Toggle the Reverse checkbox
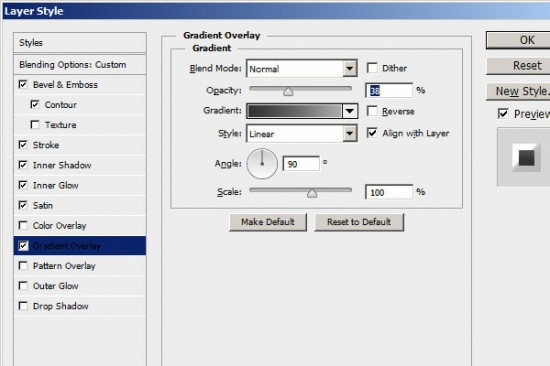550x366 pixels. coord(372,111)
